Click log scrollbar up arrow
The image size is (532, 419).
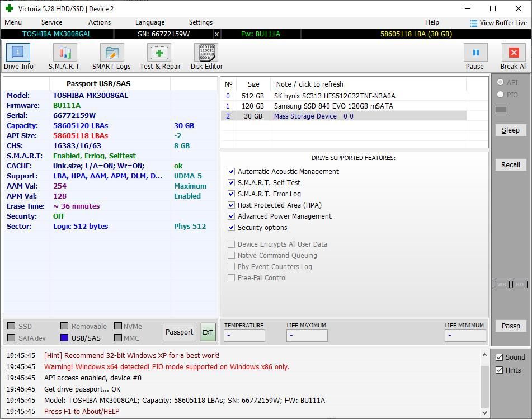(484, 355)
